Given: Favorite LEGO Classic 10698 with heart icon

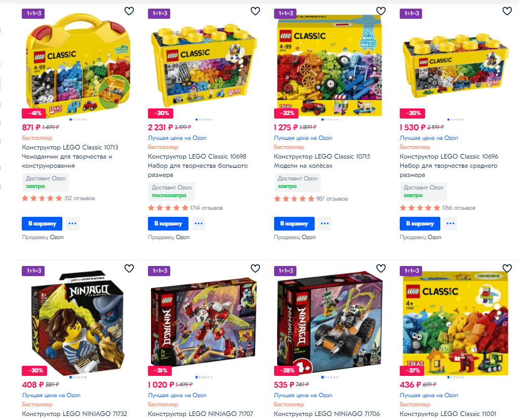Looking at the screenshot, I should click(255, 11).
